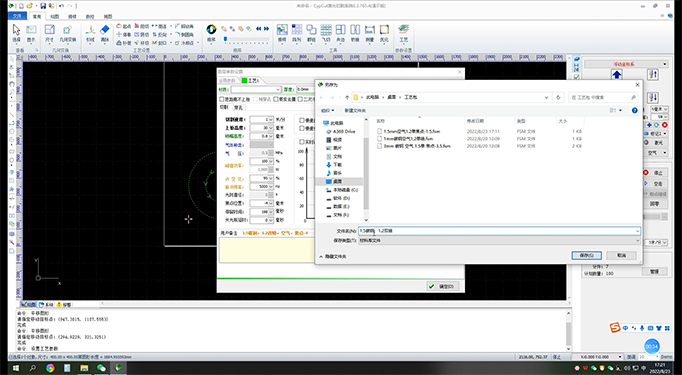Screen dimensions: 682x375
Task: Switch to the green layer tab
Action: pos(251,80)
